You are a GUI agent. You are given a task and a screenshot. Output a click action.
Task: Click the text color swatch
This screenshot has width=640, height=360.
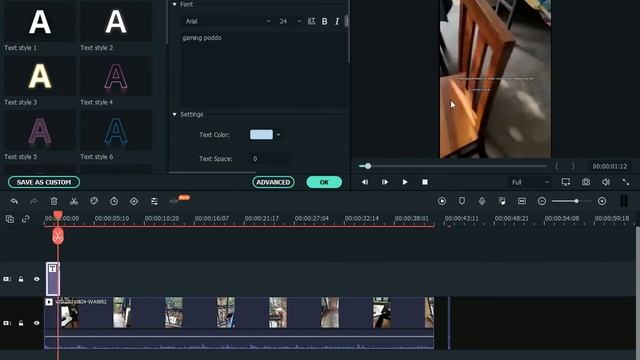261,135
